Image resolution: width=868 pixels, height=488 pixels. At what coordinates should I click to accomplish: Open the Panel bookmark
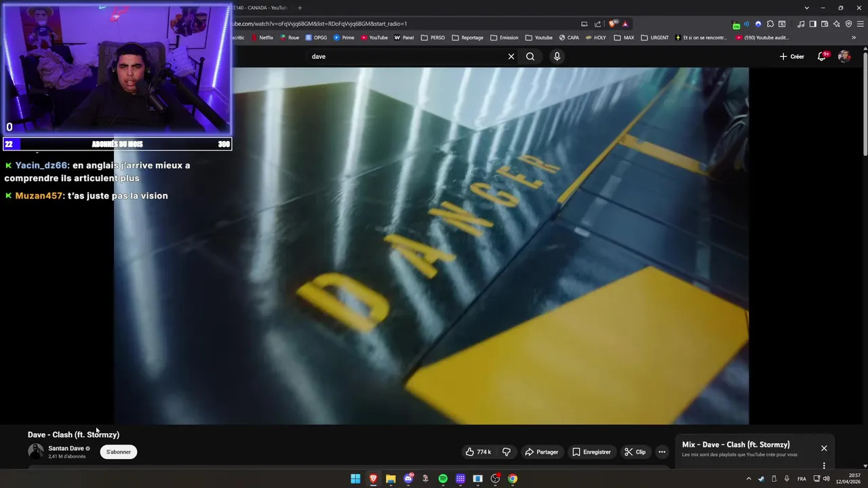[x=404, y=38]
